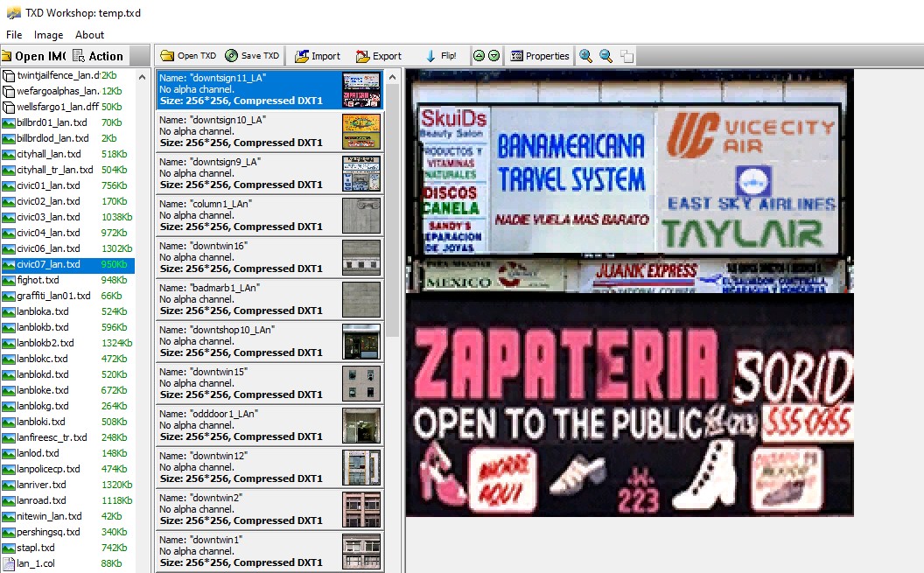Viewport: 924px width, 573px height.
Task: Select downtshop10_LAn texture entry
Action: [x=269, y=341]
